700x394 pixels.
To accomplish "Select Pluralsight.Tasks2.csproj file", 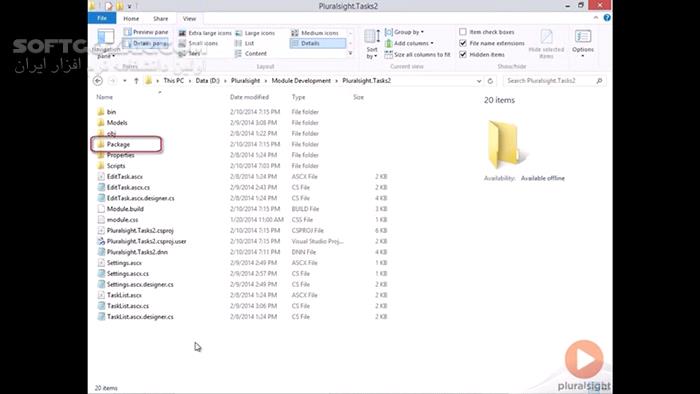I will click(140, 231).
